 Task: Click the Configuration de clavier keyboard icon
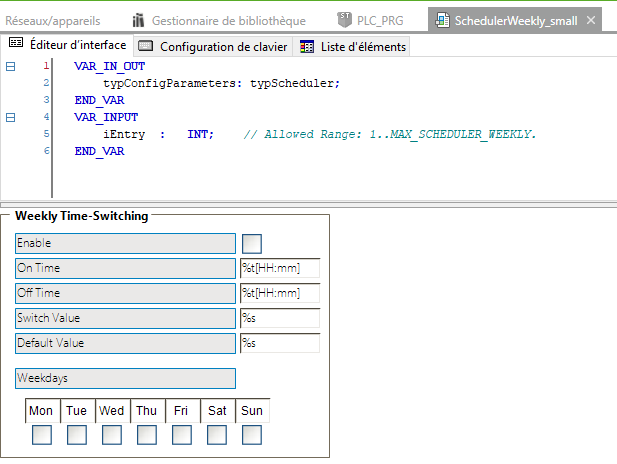(146, 46)
